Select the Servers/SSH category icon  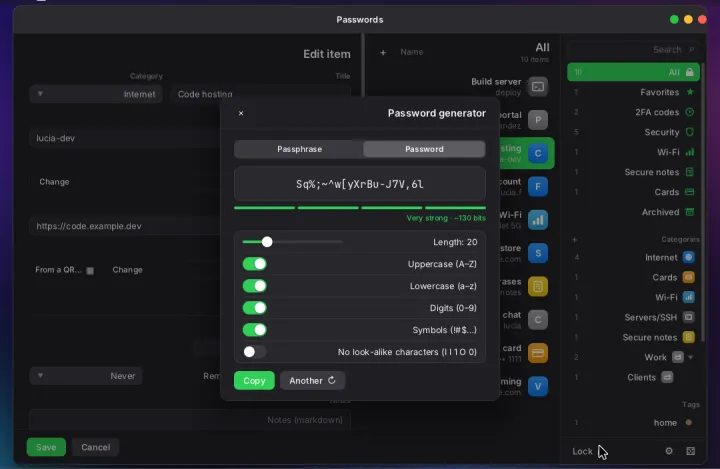(x=688, y=317)
